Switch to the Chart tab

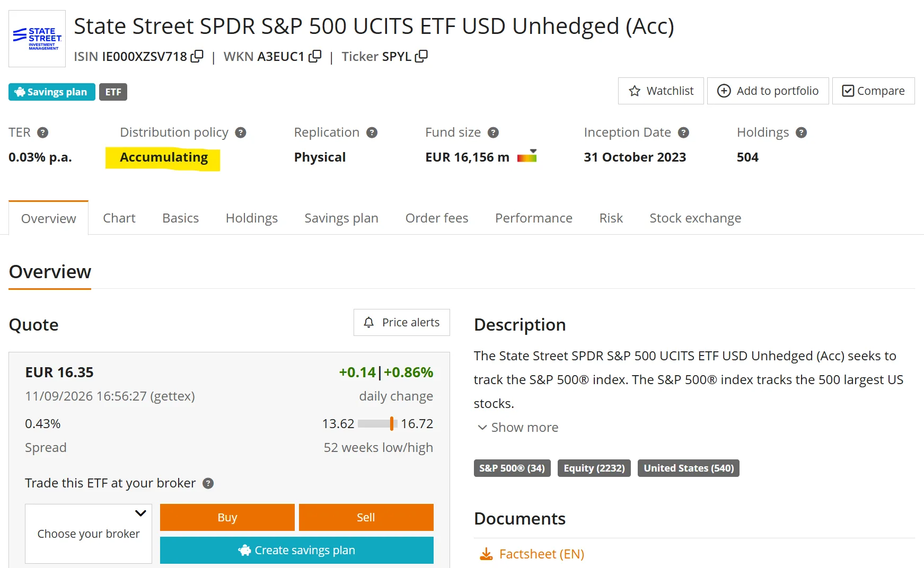pos(119,218)
